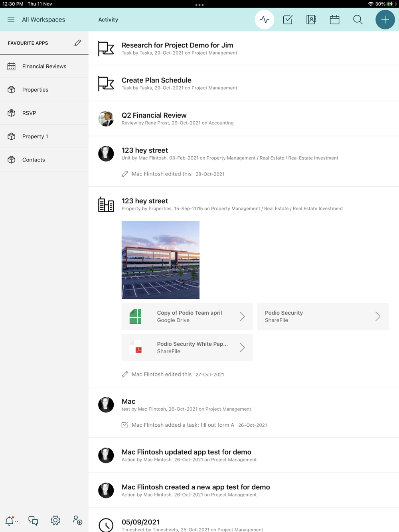Open chat conversations icon
Image resolution: width=399 pixels, height=532 pixels.
33,520
